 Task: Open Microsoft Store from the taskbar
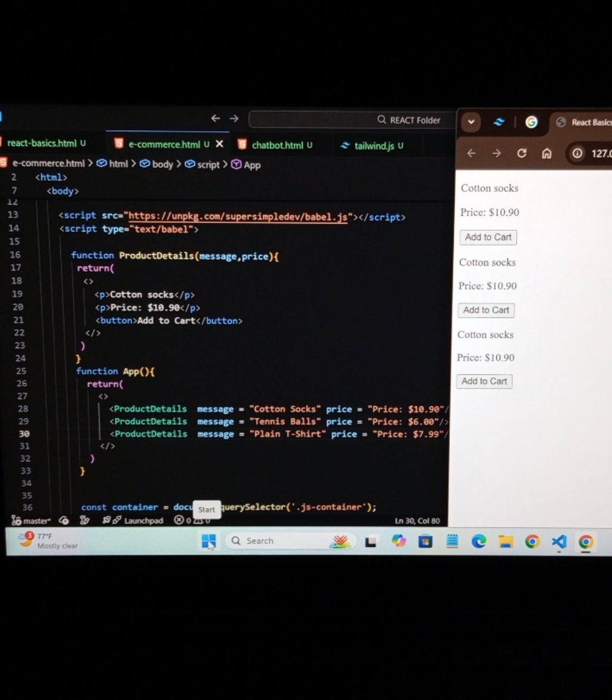[425, 542]
